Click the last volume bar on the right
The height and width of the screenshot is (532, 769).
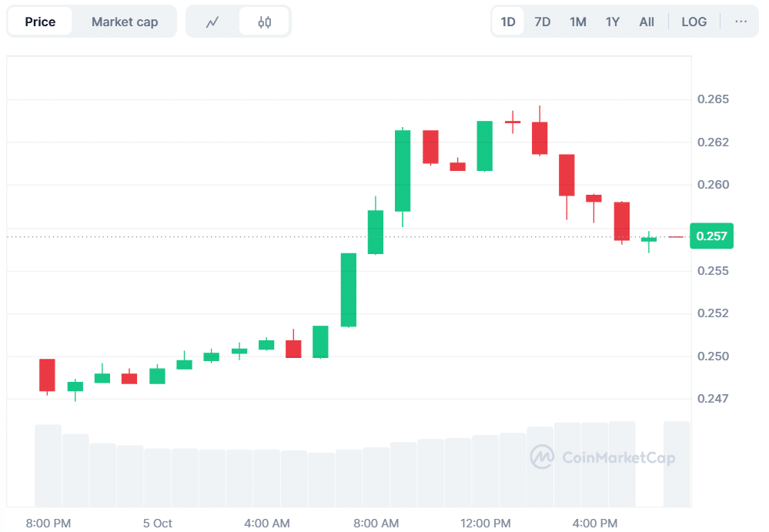(x=677, y=463)
